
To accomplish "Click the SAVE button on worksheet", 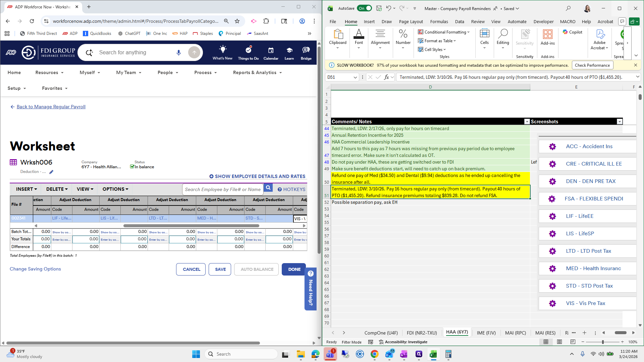I will tap(220, 269).
